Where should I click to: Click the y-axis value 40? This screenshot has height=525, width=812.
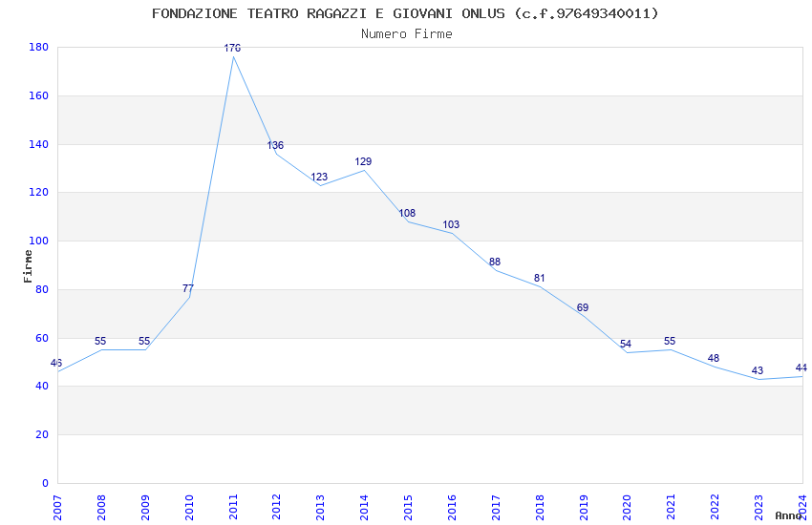42,387
